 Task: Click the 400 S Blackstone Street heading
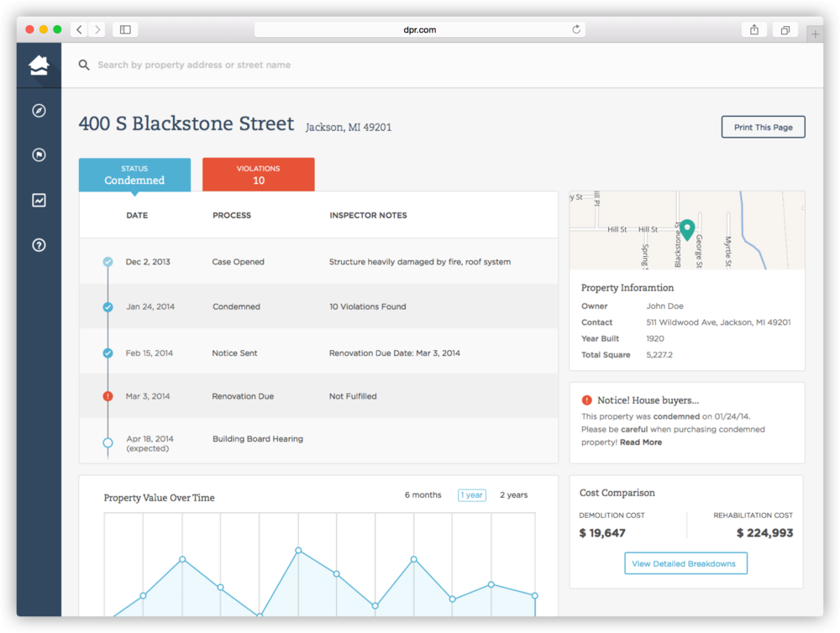tap(186, 123)
